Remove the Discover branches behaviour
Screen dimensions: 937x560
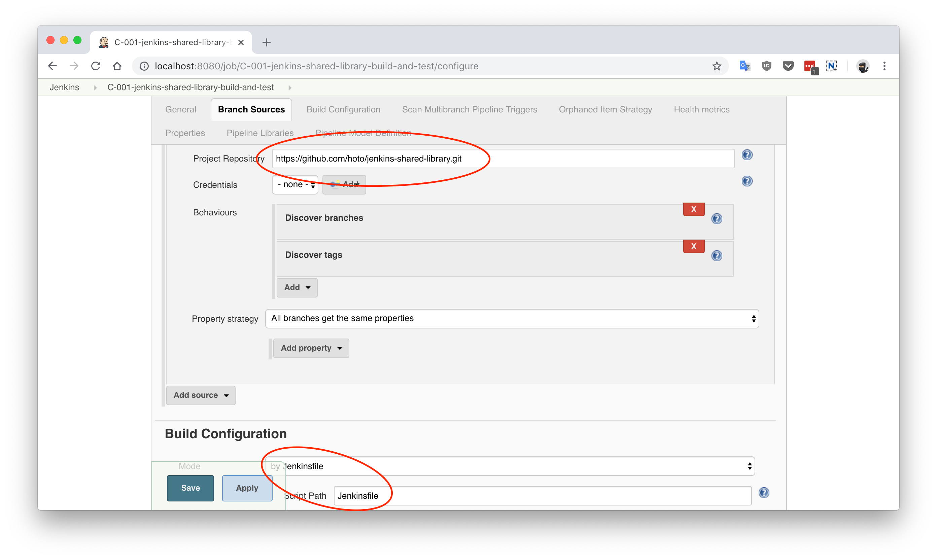coord(694,209)
